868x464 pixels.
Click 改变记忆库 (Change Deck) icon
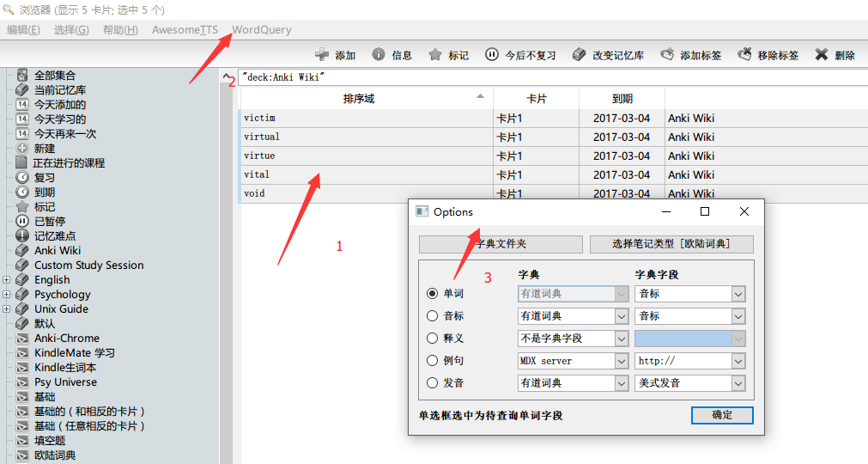point(579,55)
